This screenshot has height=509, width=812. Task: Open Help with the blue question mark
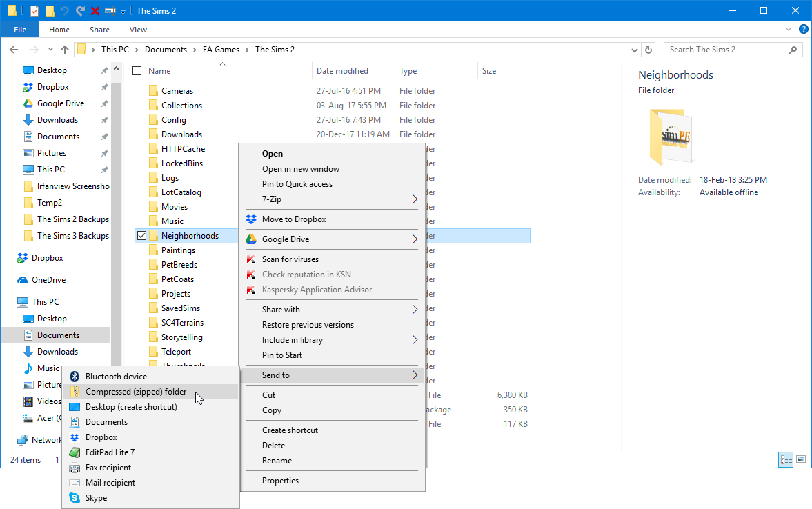tap(803, 30)
